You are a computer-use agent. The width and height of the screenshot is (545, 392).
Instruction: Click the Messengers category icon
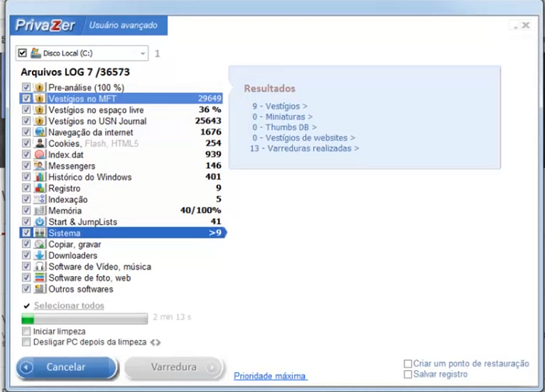coord(40,166)
